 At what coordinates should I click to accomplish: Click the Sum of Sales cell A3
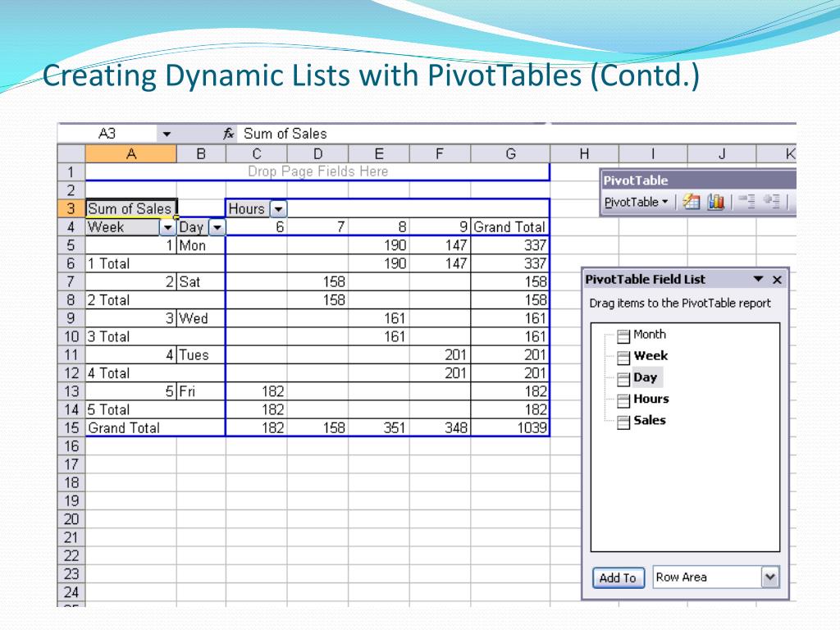(x=130, y=208)
